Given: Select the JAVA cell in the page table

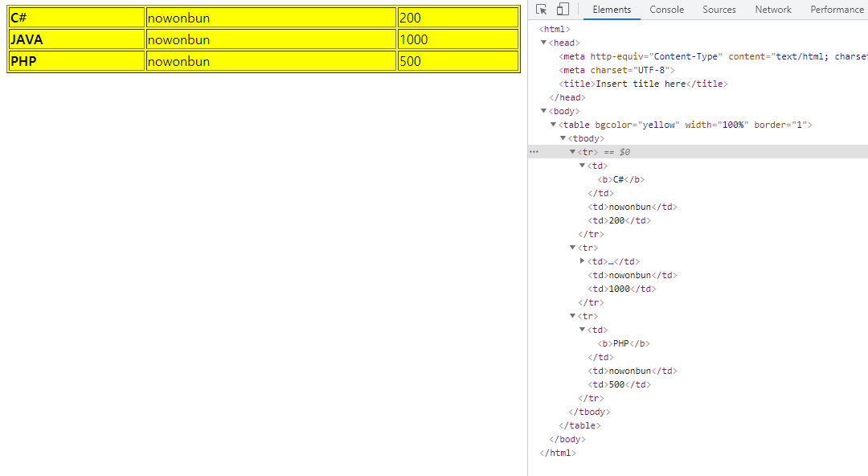Looking at the screenshot, I should pyautogui.click(x=76, y=39).
